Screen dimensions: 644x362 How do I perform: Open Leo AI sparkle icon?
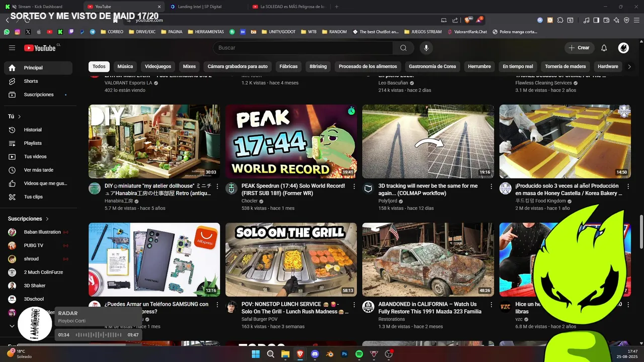pos(616,20)
